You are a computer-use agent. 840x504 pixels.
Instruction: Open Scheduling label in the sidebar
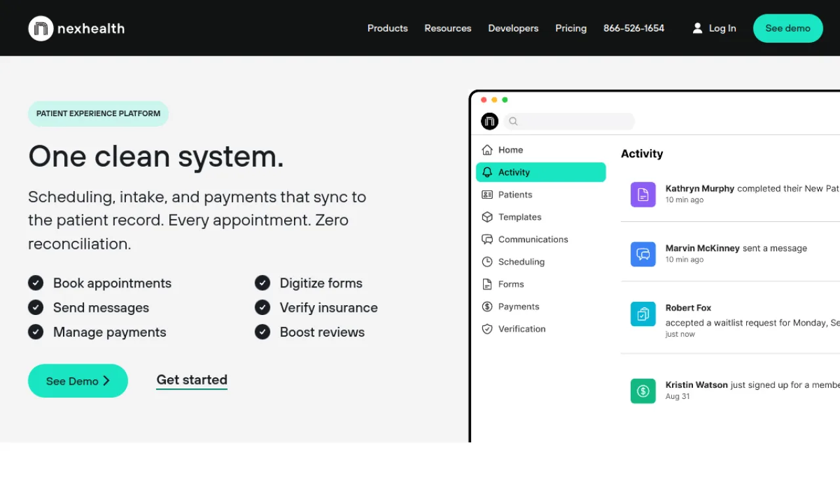[x=521, y=262]
